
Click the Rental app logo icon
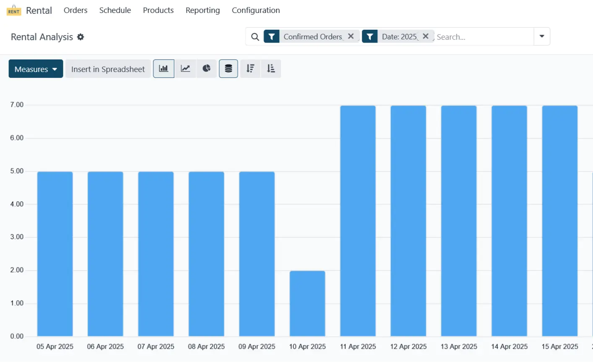click(14, 10)
